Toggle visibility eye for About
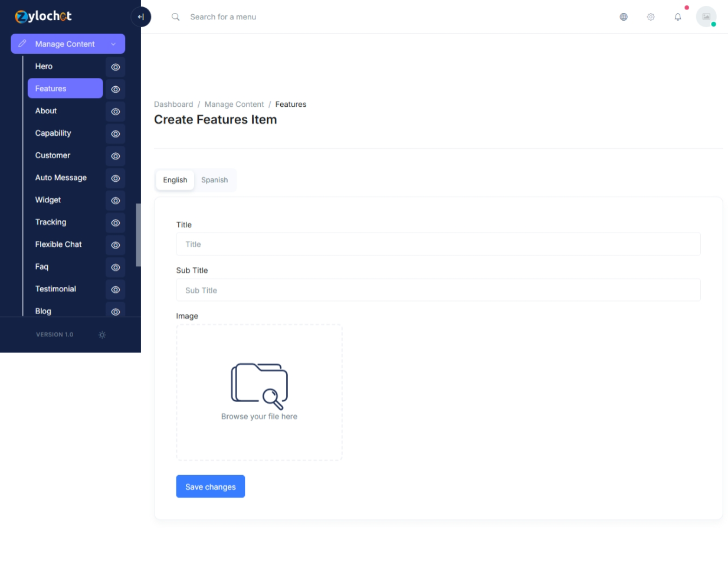Screen dimensions: 728x582 116,112
